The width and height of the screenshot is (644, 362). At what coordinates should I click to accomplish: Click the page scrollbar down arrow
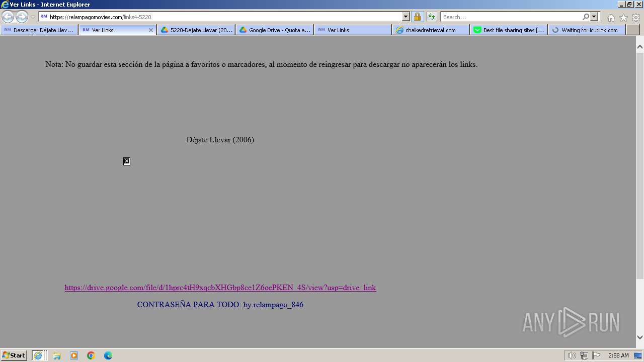point(640,337)
